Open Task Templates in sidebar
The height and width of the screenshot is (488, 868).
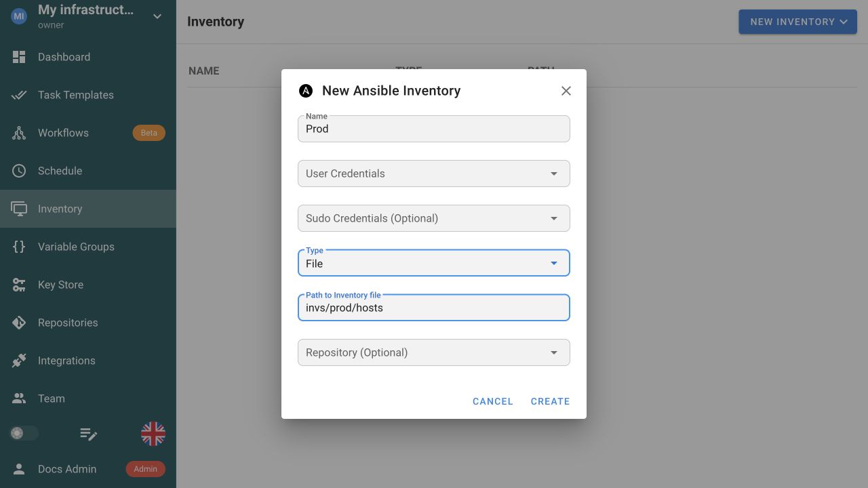(x=88, y=95)
